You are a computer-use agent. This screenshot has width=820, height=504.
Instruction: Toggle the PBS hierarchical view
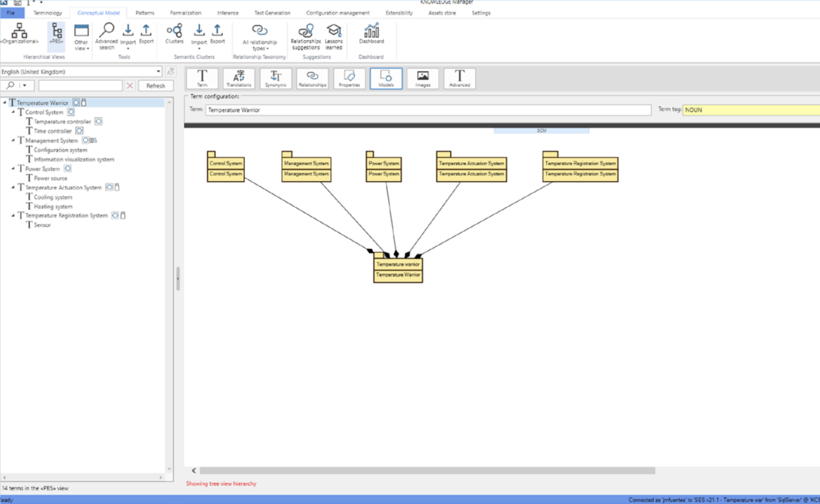coord(56,34)
